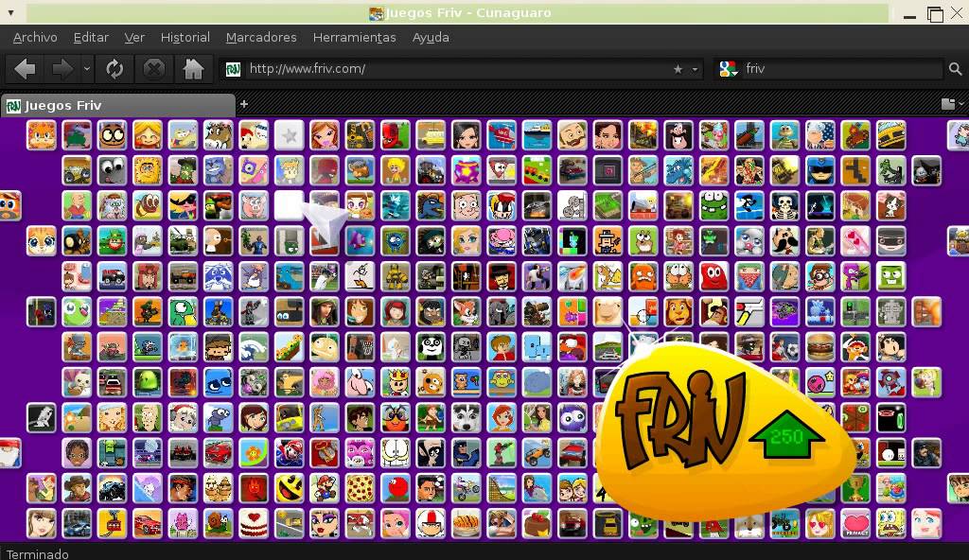This screenshot has width=969, height=560.
Task: Open the king with crown game icon
Action: 395,382
